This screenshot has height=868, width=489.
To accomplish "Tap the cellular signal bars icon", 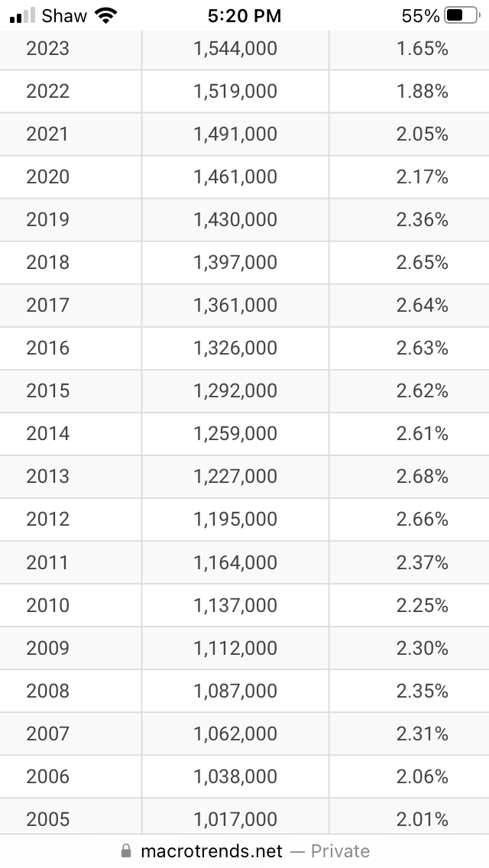I will point(23,15).
